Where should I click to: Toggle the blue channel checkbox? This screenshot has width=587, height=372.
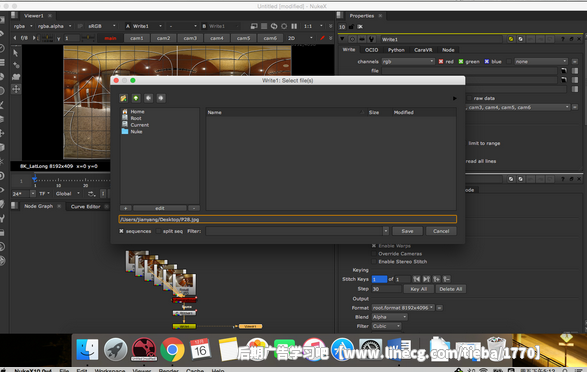click(x=487, y=61)
